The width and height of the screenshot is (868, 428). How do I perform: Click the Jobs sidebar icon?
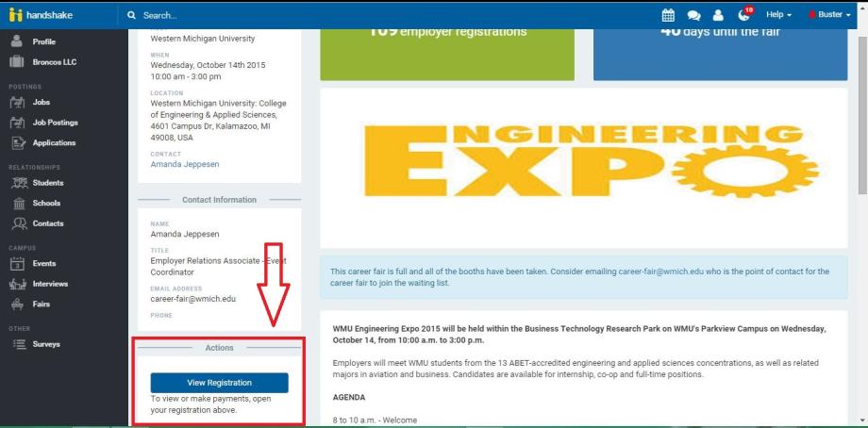[18, 103]
